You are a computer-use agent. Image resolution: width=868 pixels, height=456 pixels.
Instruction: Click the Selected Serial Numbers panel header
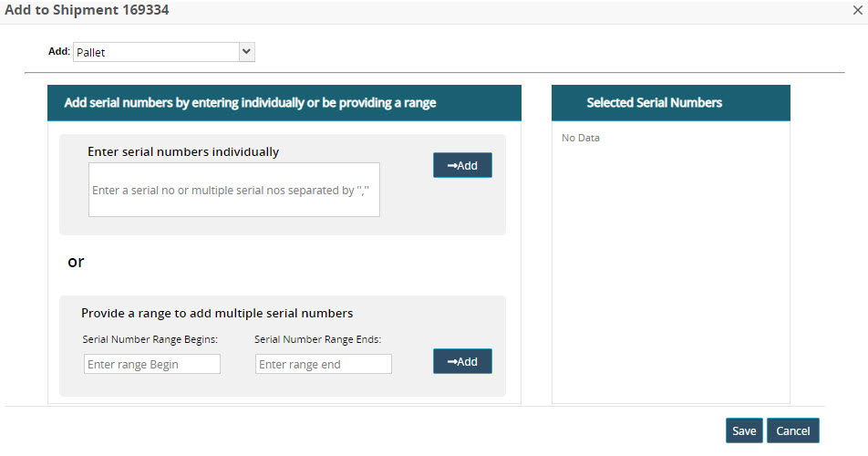[x=670, y=103]
